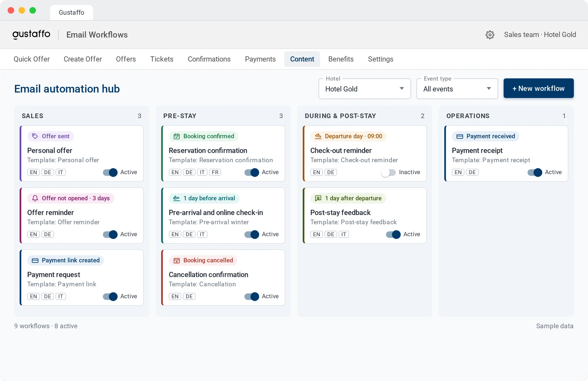Viewport: 588px width, 381px height.
Task: Click the calendar icon on Booking confirmed
Action: pos(176,136)
